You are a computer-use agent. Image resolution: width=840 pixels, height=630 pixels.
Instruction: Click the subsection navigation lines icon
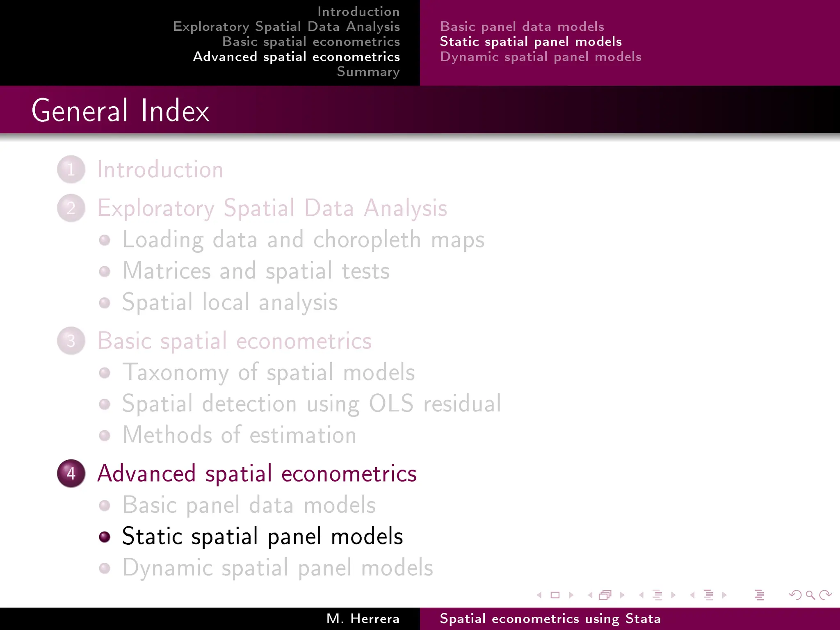pos(657,595)
